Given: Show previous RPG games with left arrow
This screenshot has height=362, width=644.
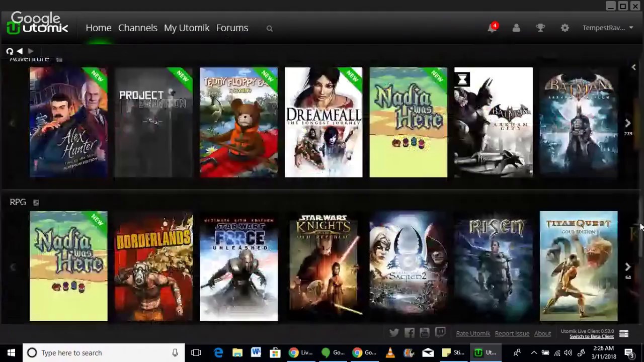Looking at the screenshot, I should pyautogui.click(x=13, y=267).
